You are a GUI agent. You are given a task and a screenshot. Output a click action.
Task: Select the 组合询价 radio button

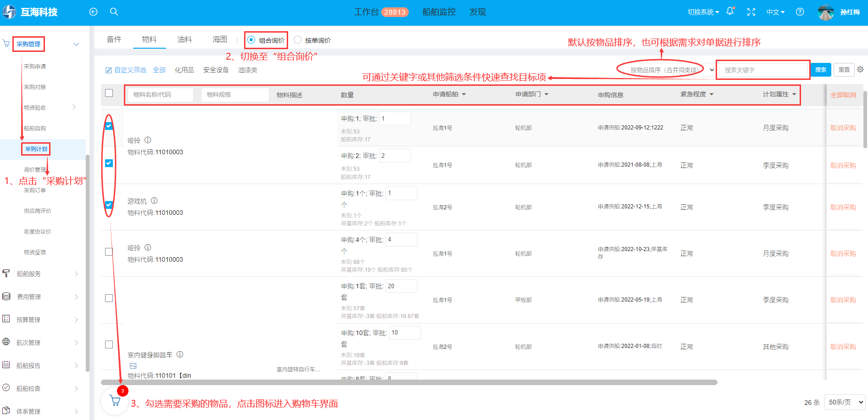click(251, 40)
